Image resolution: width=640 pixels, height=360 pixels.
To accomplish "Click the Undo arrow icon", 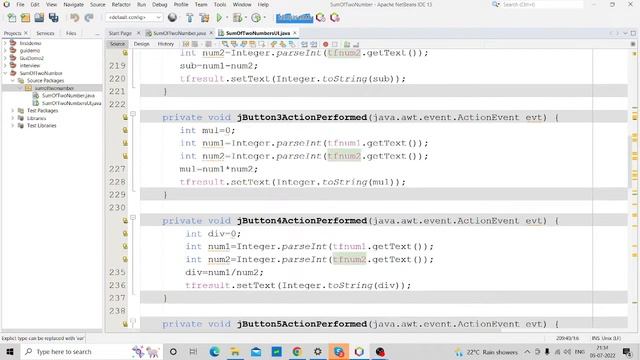I will (74, 18).
